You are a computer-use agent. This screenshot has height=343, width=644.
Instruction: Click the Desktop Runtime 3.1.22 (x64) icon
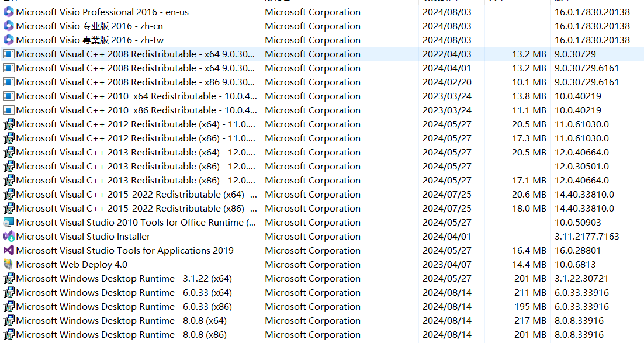(9, 279)
